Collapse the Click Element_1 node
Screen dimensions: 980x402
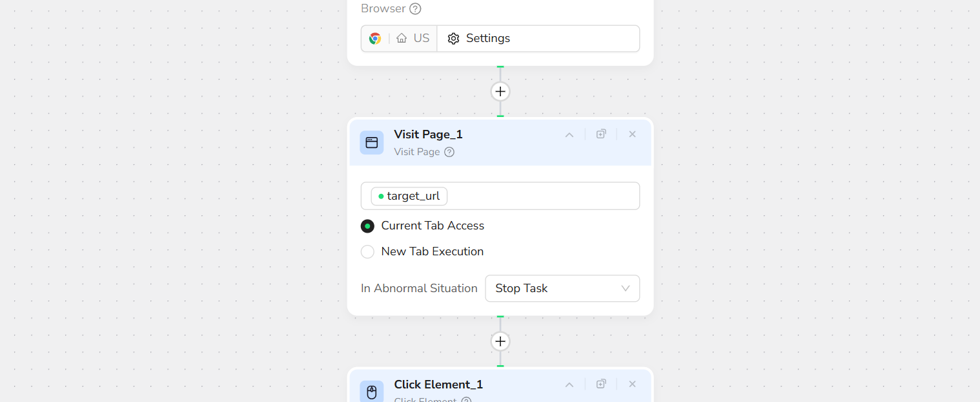click(x=569, y=385)
